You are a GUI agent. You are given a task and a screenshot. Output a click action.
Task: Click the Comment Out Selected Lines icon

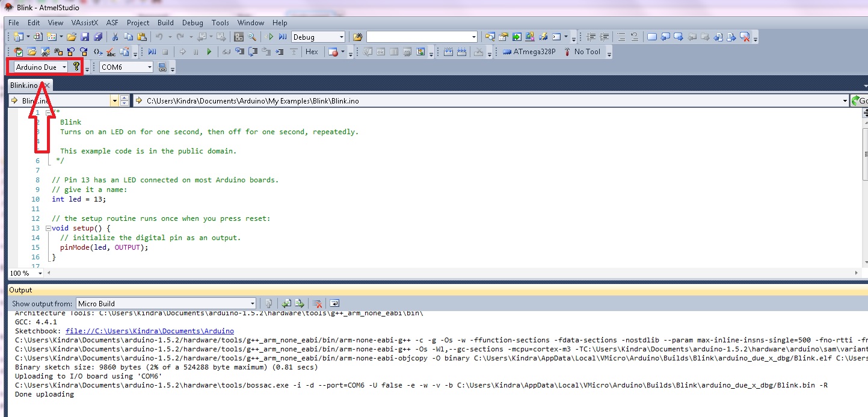(622, 36)
